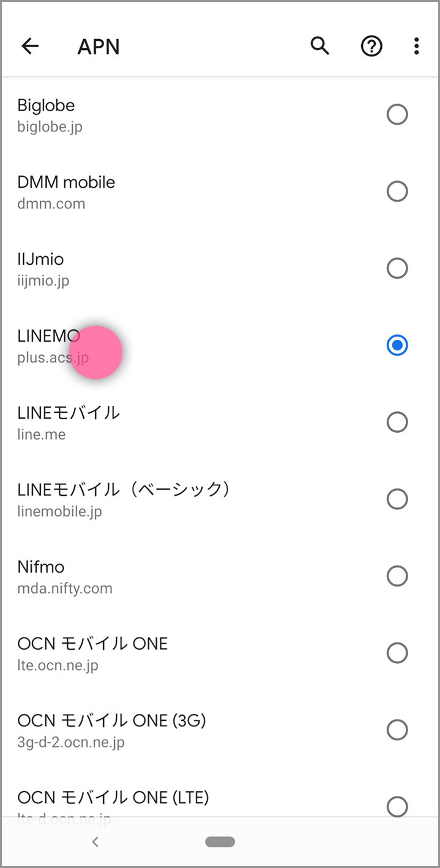The height and width of the screenshot is (868, 440).
Task: Open the LINEモバイル（ベーシック） entry
Action: (x=184, y=499)
